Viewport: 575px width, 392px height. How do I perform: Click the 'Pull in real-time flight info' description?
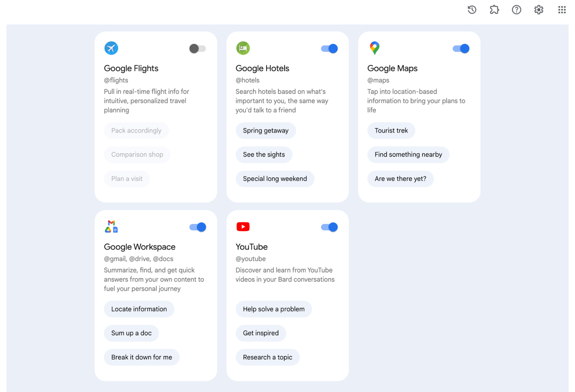coord(147,101)
